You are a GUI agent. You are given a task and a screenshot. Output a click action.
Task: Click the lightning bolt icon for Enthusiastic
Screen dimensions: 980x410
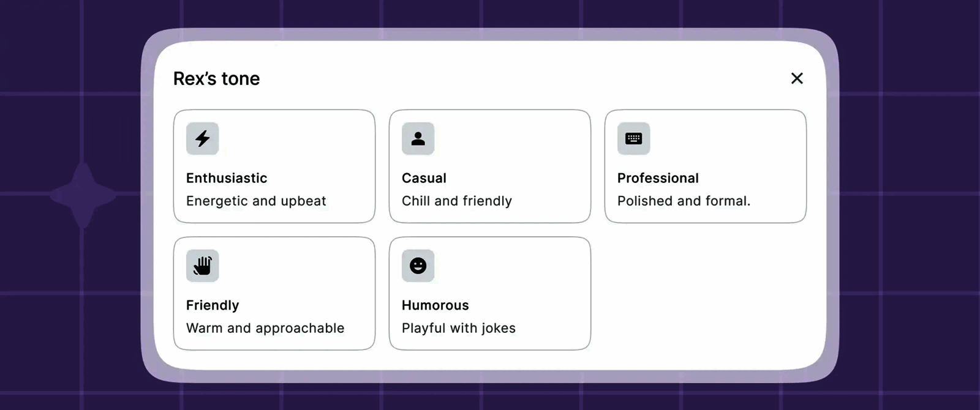[x=203, y=139]
